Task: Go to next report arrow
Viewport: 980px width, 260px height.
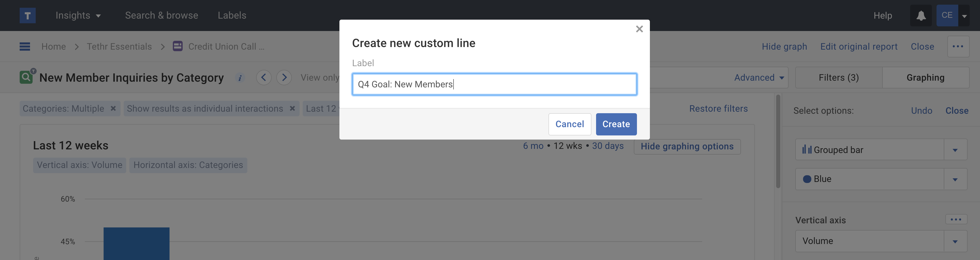Action: (x=284, y=78)
